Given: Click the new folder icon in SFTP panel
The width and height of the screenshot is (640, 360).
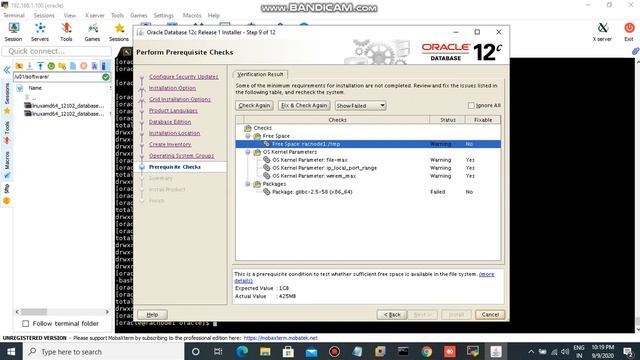Looking at the screenshot, I should pyautogui.click(x=62, y=66).
